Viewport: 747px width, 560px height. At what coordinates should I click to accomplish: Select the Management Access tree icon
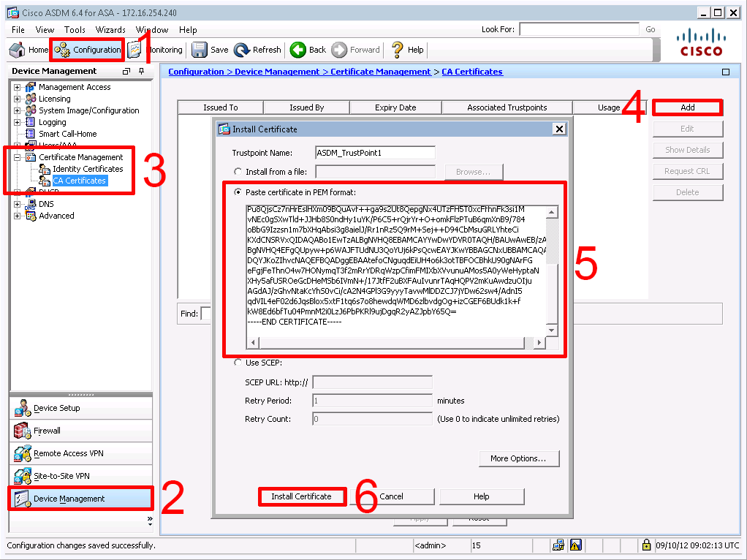31,87
